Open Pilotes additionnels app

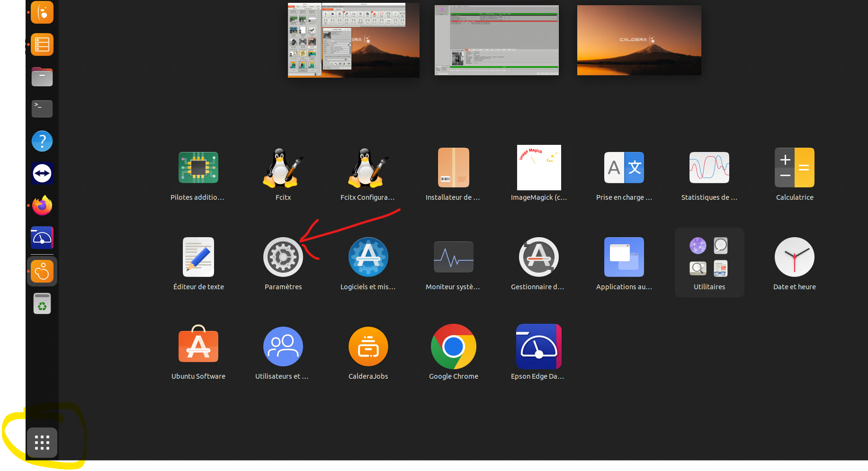click(198, 168)
